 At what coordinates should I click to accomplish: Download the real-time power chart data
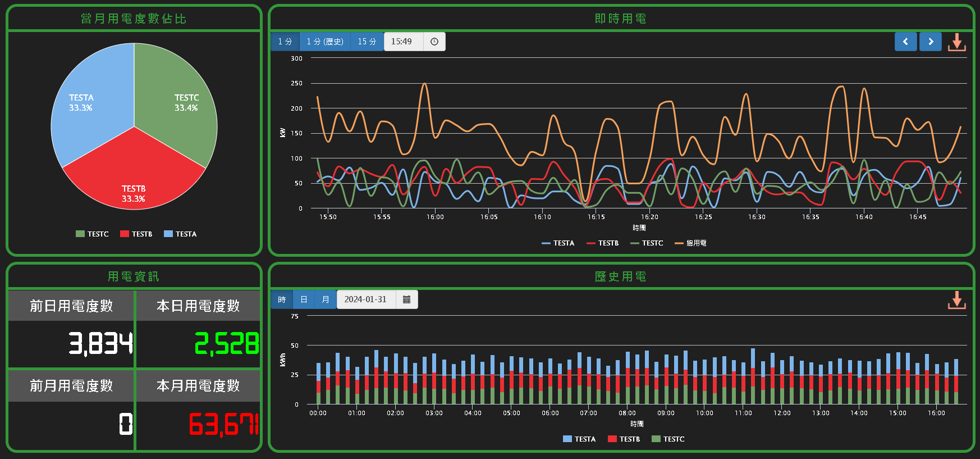point(956,42)
